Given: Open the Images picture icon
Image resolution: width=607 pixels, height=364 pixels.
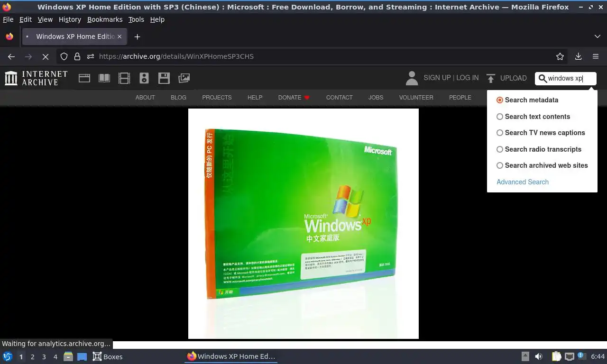Looking at the screenshot, I should [x=184, y=78].
